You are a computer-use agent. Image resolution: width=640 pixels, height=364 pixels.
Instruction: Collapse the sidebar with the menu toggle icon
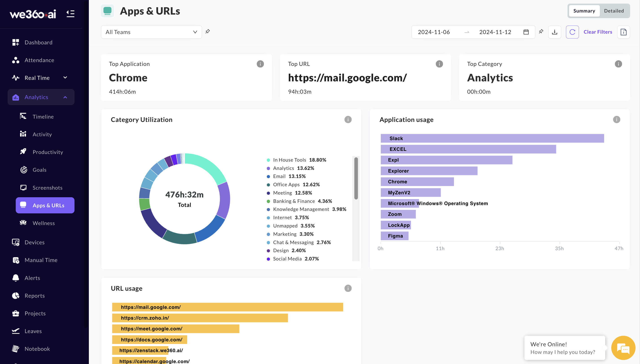coord(70,14)
